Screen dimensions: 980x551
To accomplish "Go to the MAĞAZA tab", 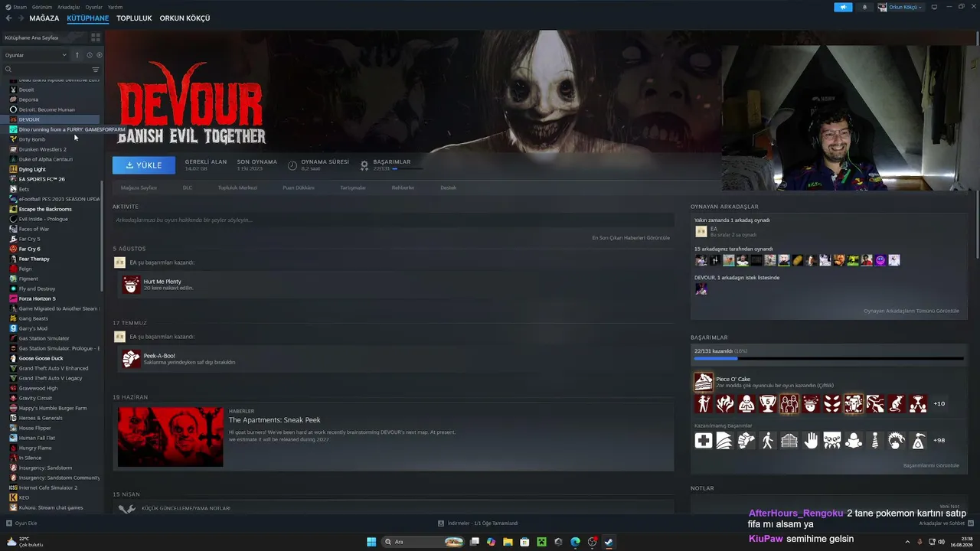I will pos(44,18).
